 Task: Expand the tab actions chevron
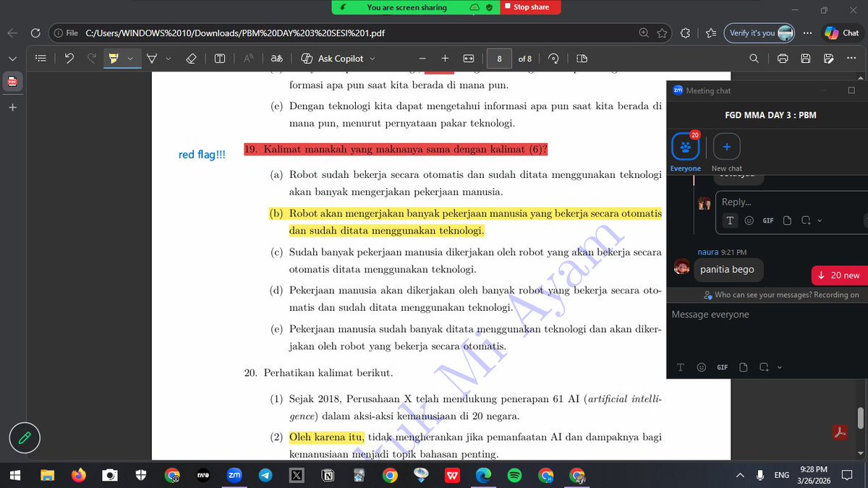[12, 59]
